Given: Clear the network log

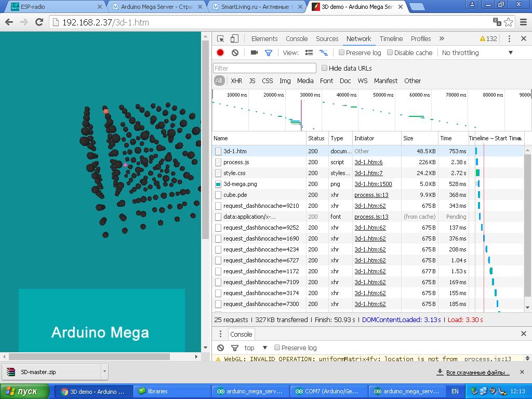Looking at the screenshot, I should point(235,52).
